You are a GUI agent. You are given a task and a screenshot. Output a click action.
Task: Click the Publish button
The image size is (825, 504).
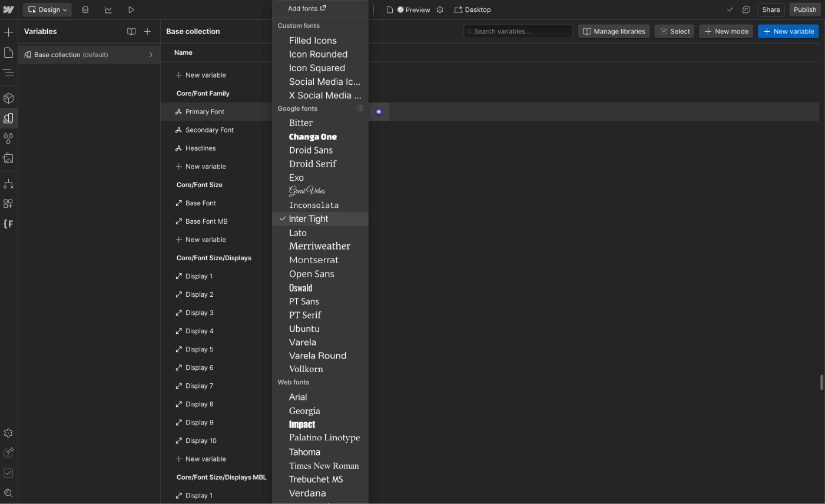(804, 9)
